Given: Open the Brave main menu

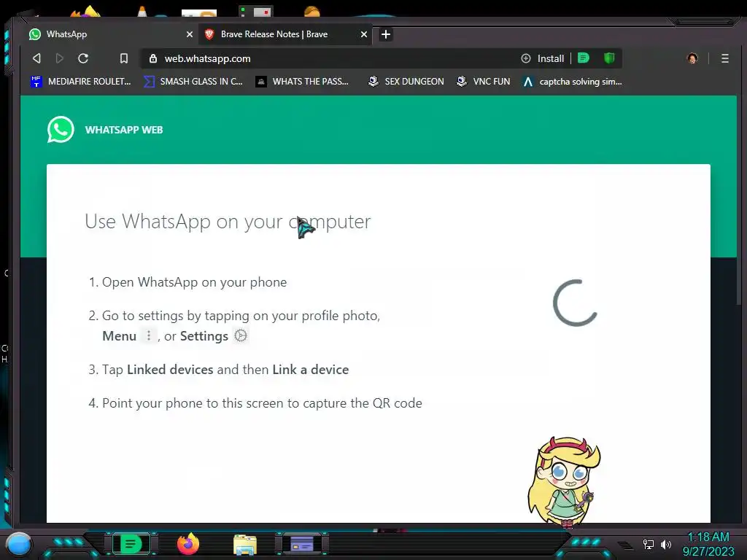Looking at the screenshot, I should click(724, 58).
